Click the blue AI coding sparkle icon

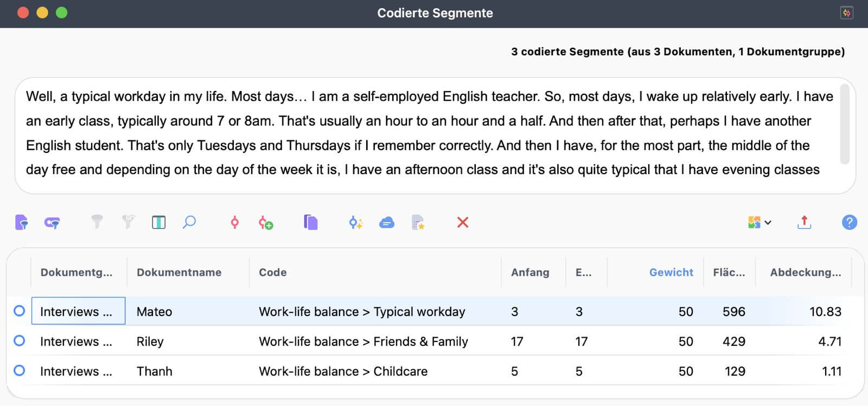[355, 222]
